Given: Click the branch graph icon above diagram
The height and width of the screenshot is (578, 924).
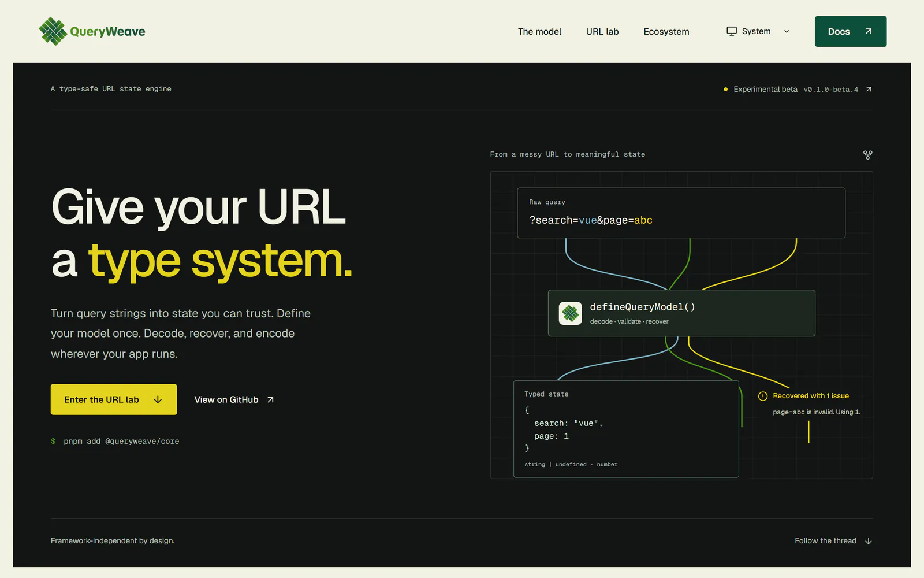Looking at the screenshot, I should point(867,155).
